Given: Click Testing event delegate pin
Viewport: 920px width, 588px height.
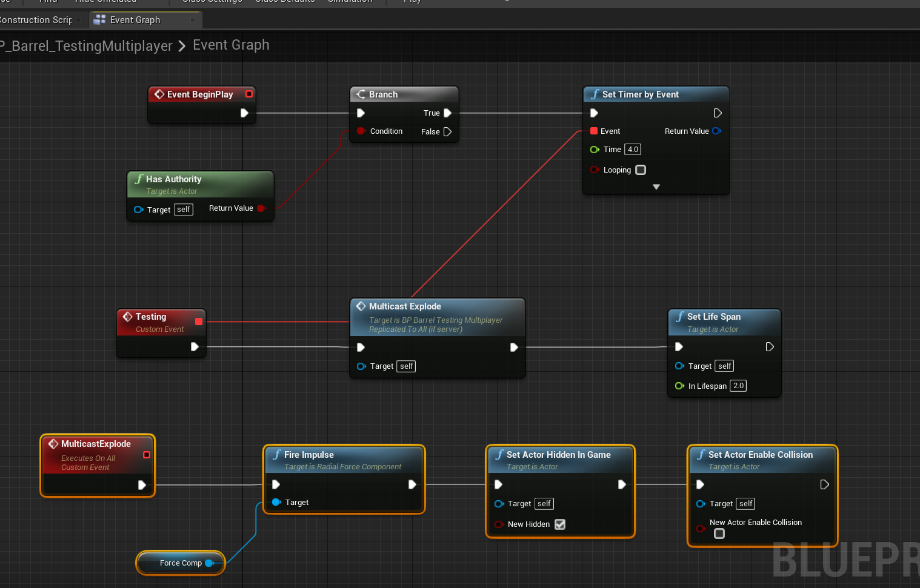Looking at the screenshot, I should 199,322.
